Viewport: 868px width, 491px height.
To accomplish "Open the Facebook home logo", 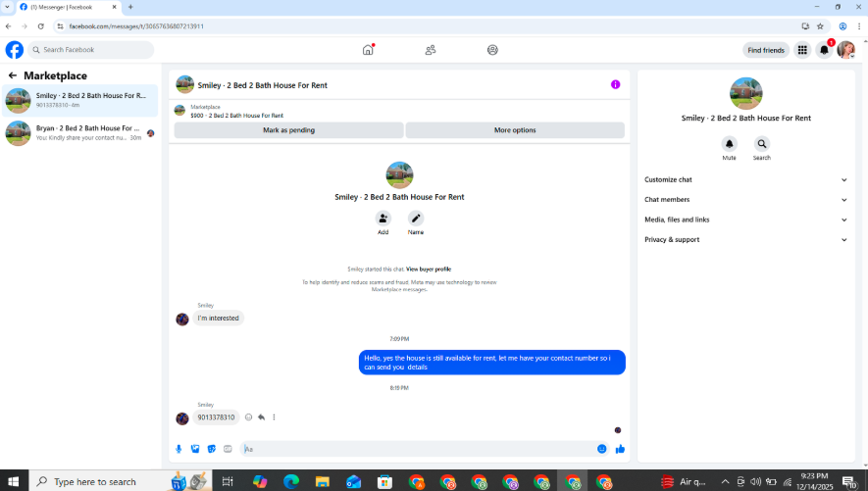I will 15,50.
